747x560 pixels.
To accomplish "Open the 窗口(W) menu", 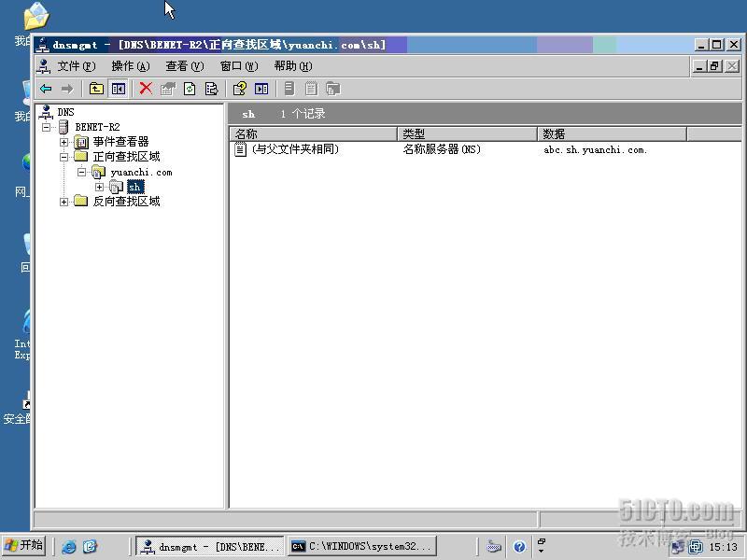I will click(239, 66).
